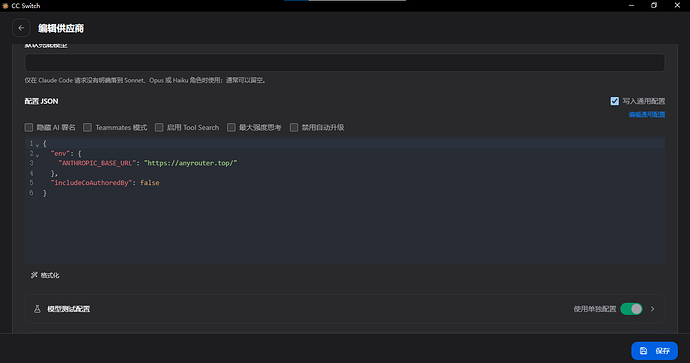The image size is (690, 363).
Task: Click the flask icon beside 模型测试配置
Action: pyautogui.click(x=37, y=309)
